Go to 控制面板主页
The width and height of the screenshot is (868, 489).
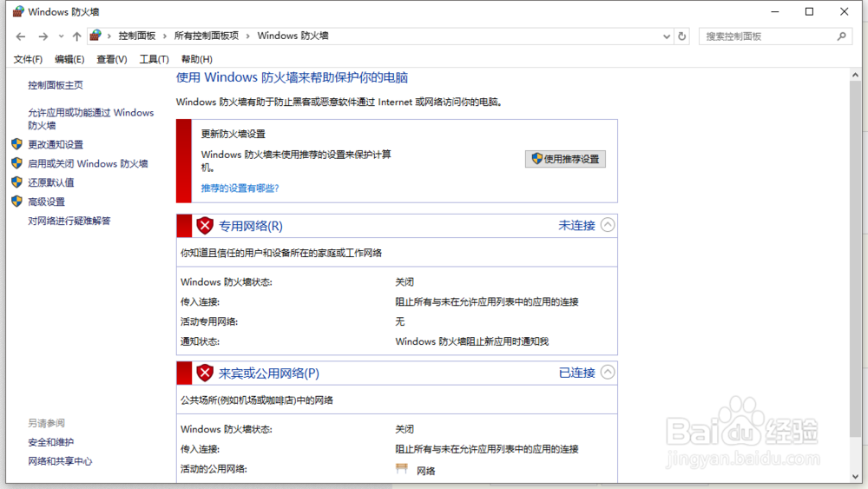pos(56,85)
